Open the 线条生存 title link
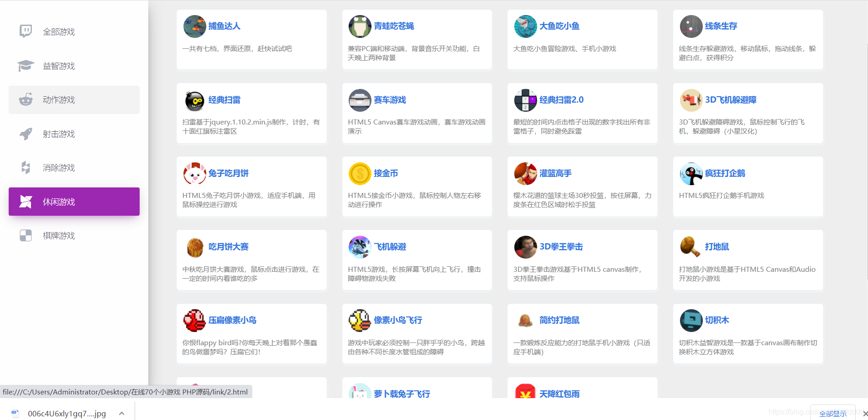The height and width of the screenshot is (420, 868). 721,26
